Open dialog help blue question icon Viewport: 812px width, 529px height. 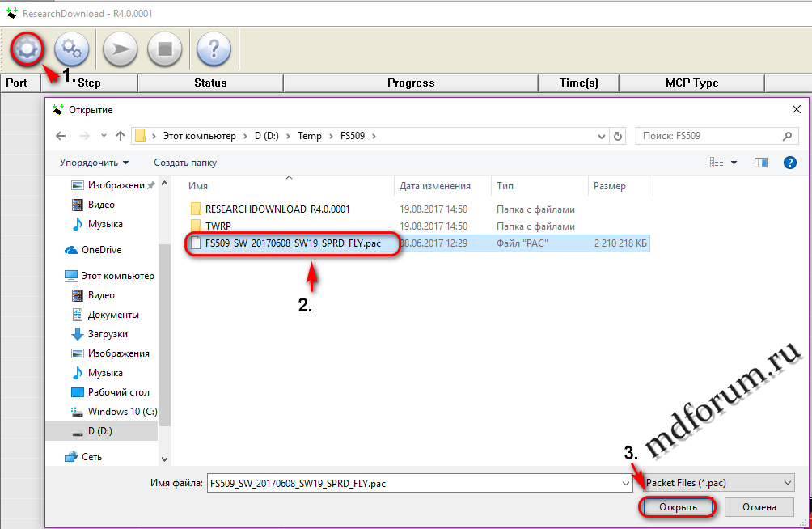point(789,163)
